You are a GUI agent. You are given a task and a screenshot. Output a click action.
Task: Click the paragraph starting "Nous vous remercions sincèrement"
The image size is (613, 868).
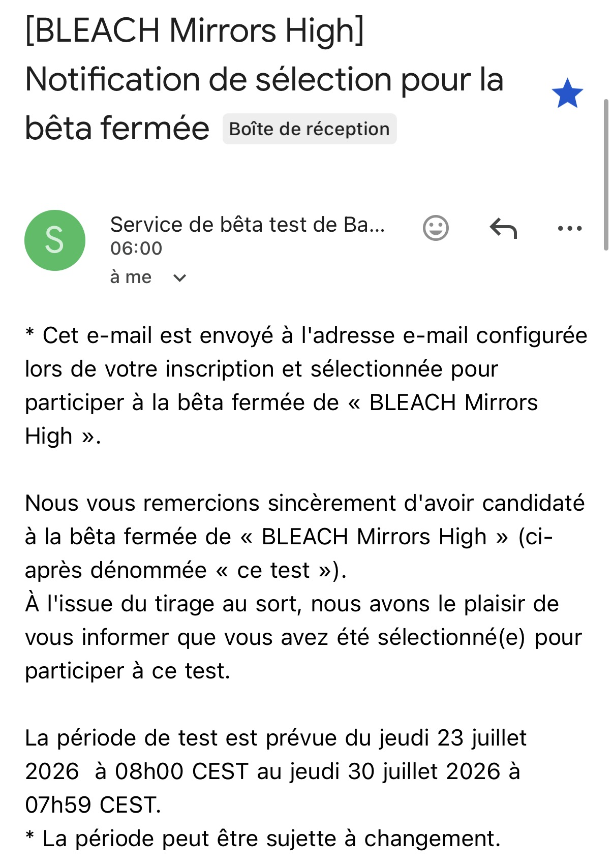pyautogui.click(x=305, y=537)
